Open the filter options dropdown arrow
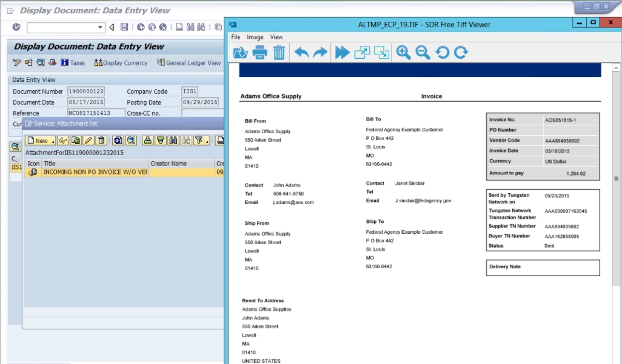This screenshot has height=364, width=622. [207, 142]
